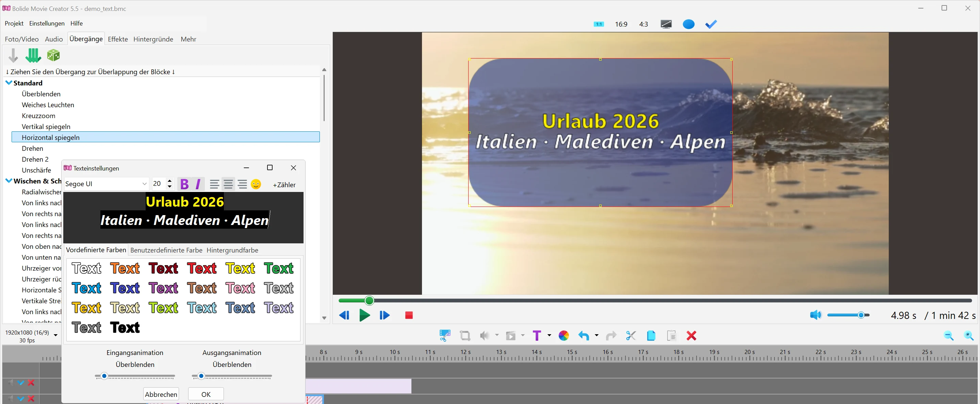Screen dimensions: 980x404
Task: Collapse the Standard transitions group
Action: [x=9, y=83]
